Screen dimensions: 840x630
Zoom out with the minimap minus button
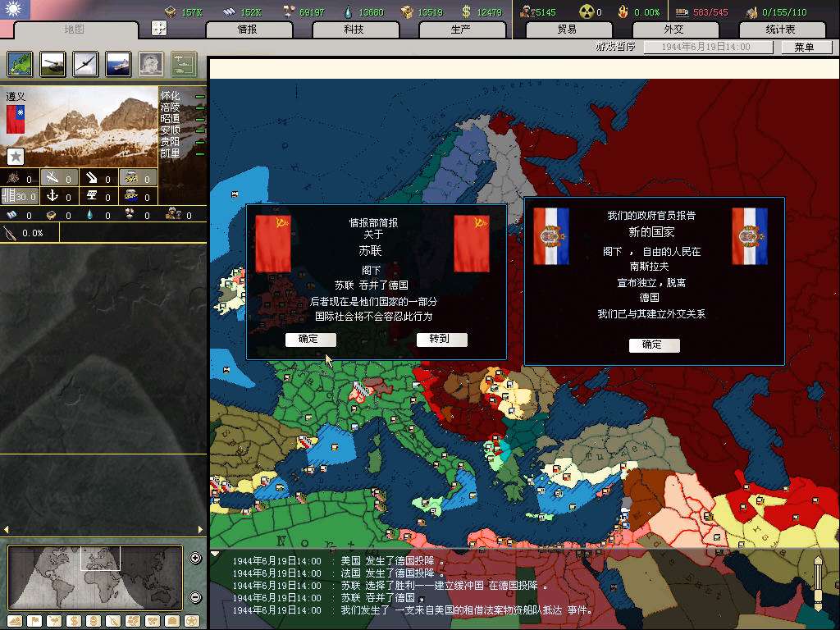click(195, 597)
